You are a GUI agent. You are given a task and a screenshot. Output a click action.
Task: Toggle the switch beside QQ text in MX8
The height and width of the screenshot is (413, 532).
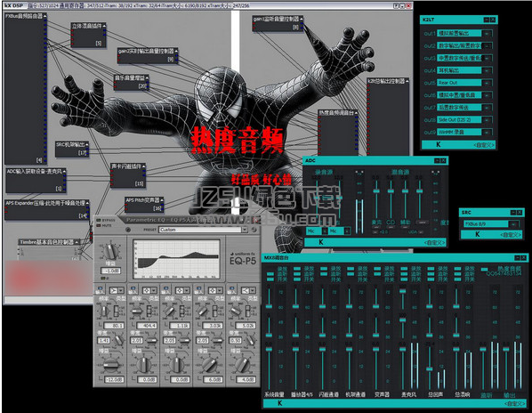485,270
